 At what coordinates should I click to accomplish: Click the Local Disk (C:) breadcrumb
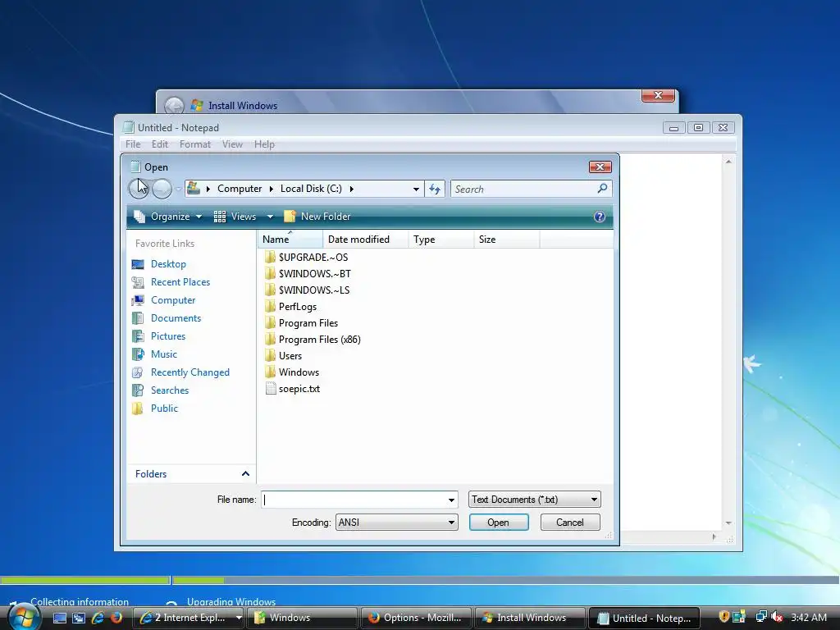pos(311,189)
